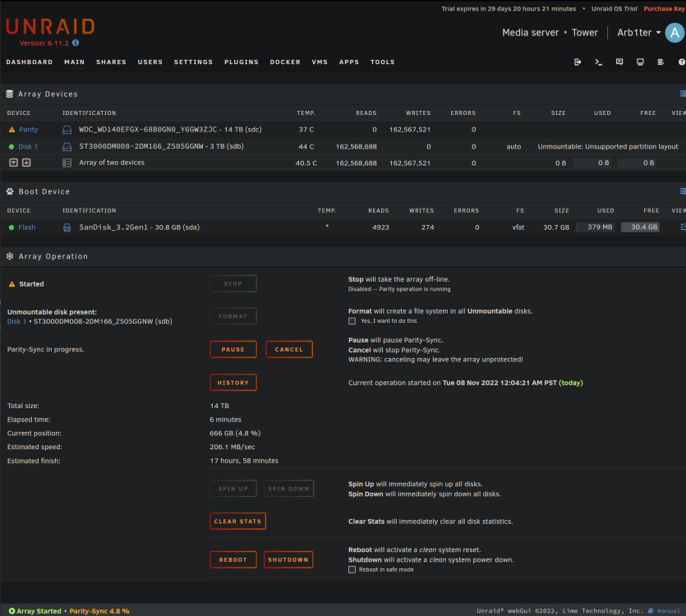Open the APPS menu

[349, 62]
